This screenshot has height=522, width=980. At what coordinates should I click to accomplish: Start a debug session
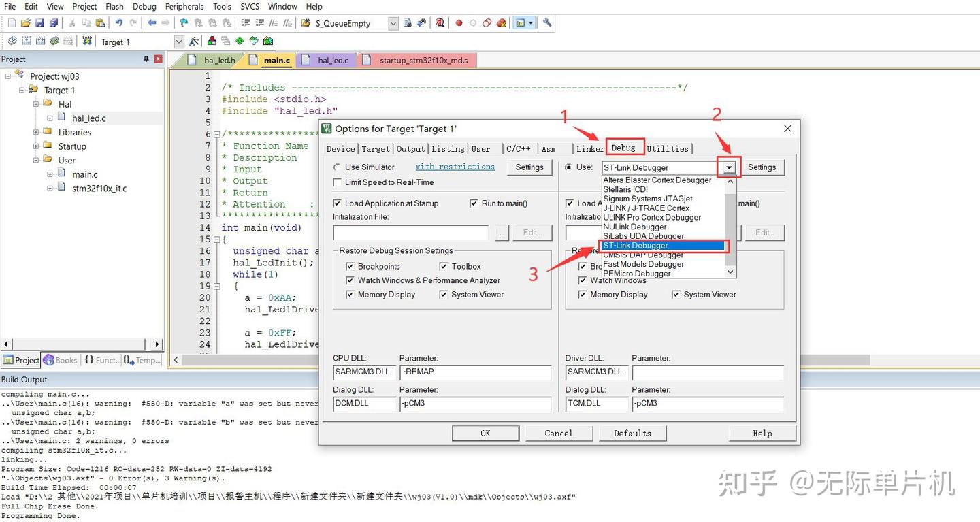pos(440,22)
